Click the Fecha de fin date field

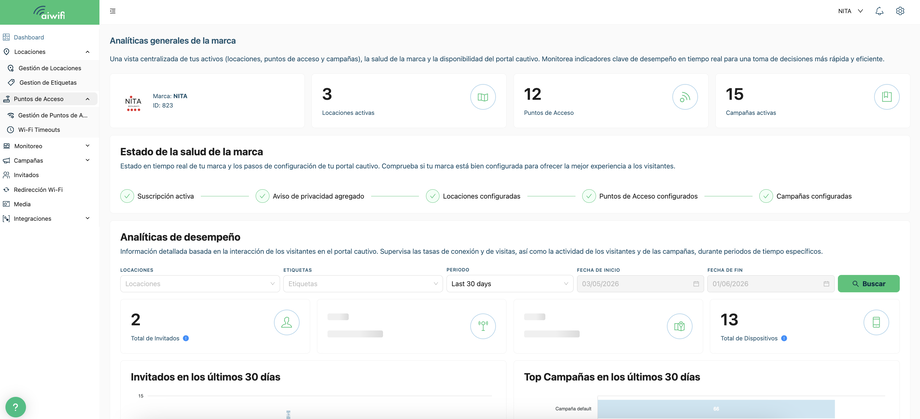[x=770, y=283]
